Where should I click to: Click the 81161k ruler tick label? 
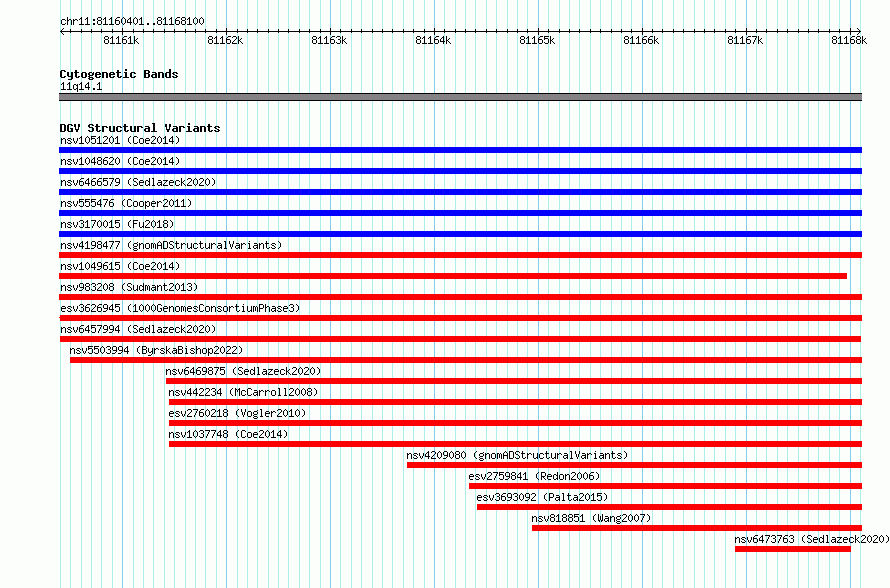coord(121,41)
